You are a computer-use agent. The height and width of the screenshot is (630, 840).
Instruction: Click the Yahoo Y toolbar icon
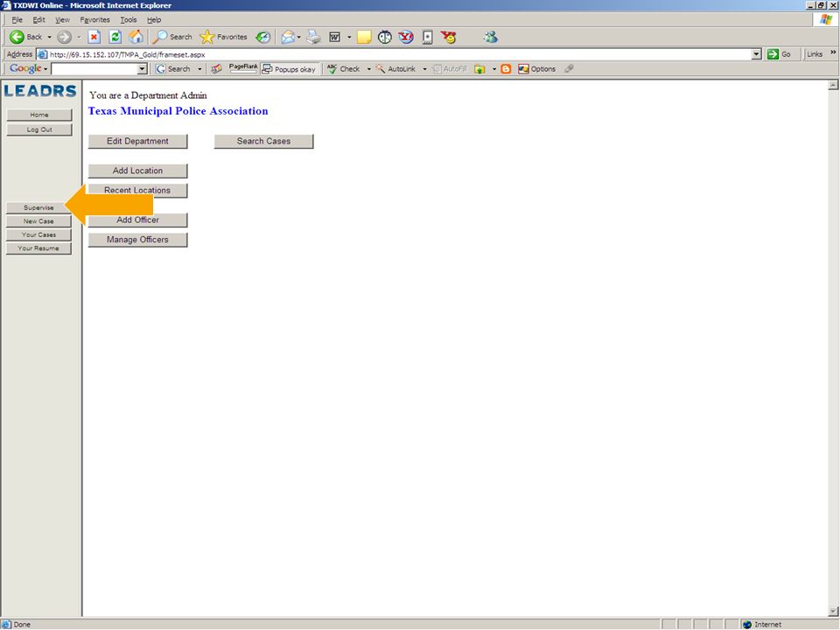[406, 37]
